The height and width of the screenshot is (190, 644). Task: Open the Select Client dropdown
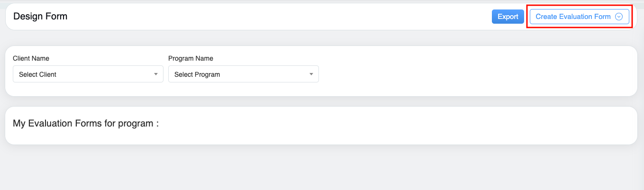point(88,74)
